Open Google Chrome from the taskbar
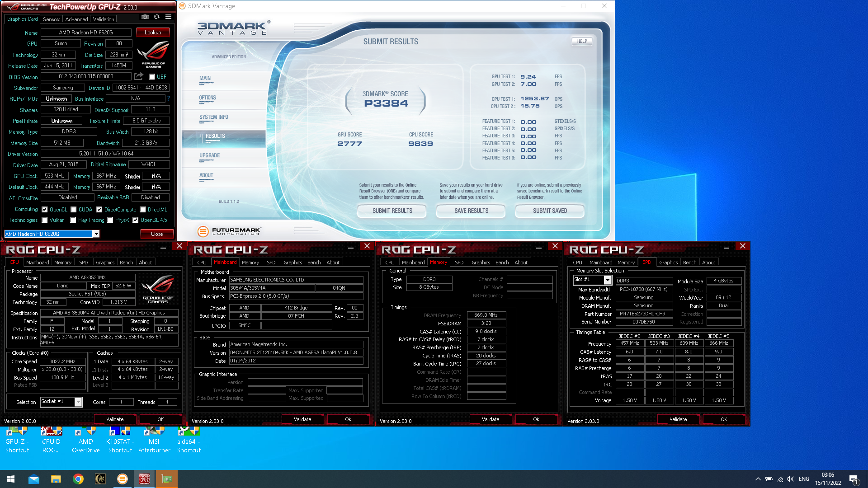Screen dimensions: 868x488 click(78, 479)
